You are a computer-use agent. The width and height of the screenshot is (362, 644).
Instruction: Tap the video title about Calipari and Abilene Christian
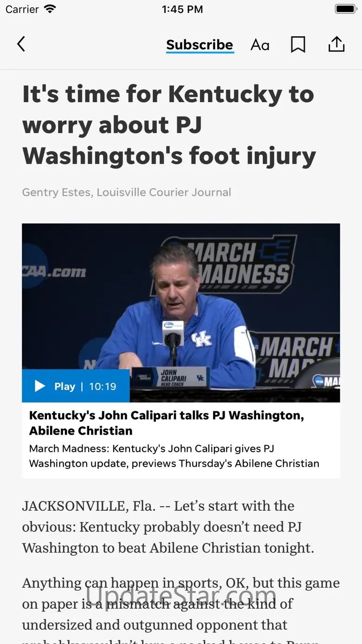(167, 423)
